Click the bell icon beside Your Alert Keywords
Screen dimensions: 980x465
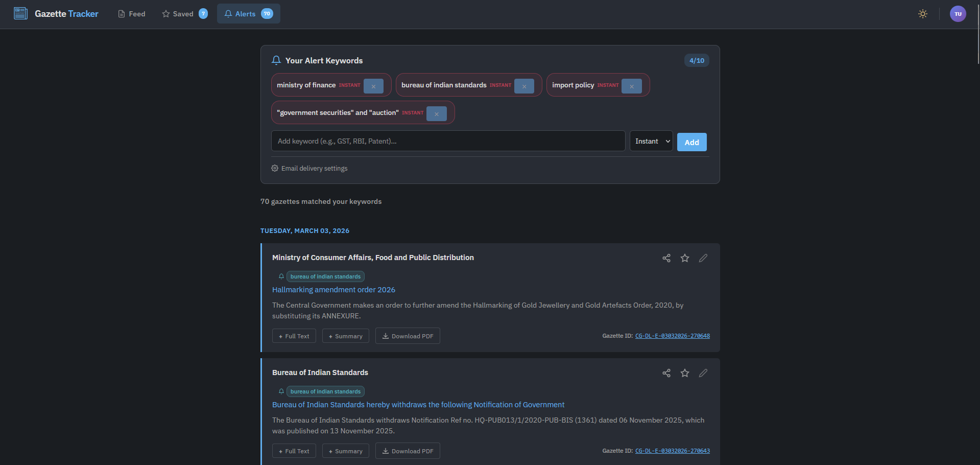click(276, 60)
